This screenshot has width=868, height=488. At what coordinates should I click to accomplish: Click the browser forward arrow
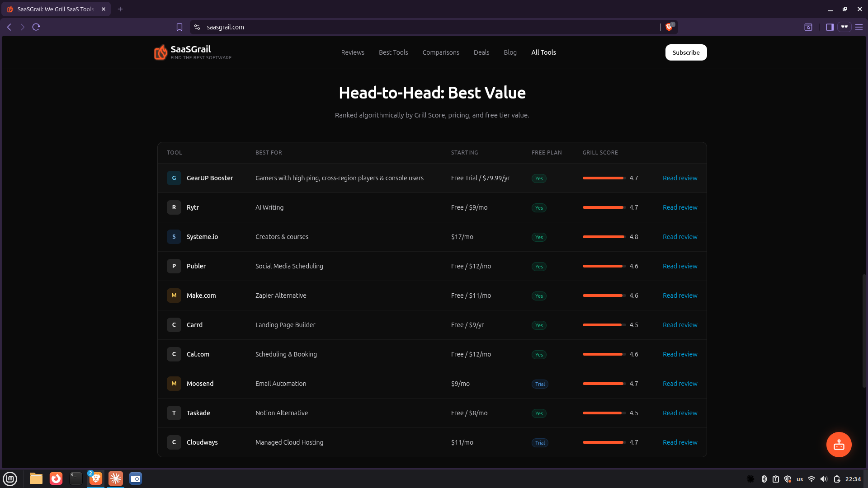pyautogui.click(x=23, y=27)
